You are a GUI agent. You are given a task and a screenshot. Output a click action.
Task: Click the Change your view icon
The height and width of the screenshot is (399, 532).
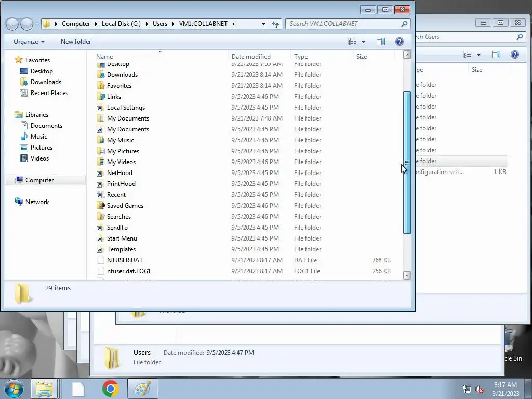pyautogui.click(x=352, y=42)
